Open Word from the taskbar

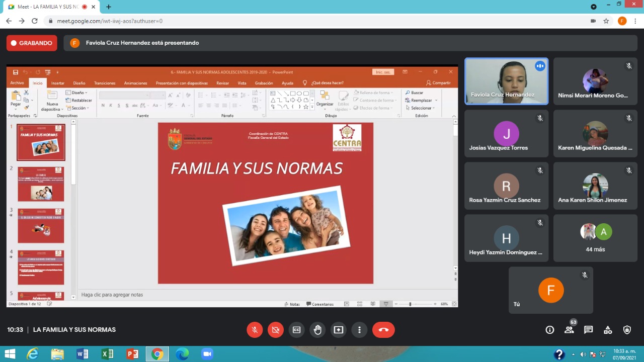click(x=83, y=354)
